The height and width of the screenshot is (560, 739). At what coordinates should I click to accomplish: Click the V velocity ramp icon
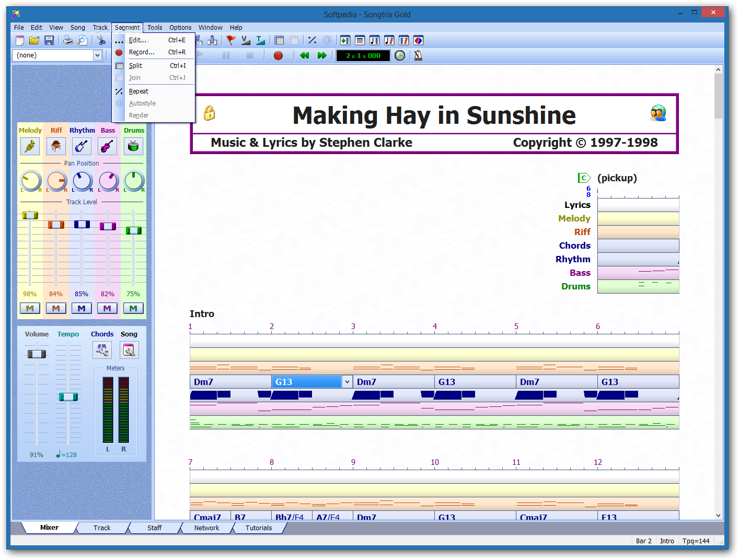(x=246, y=40)
